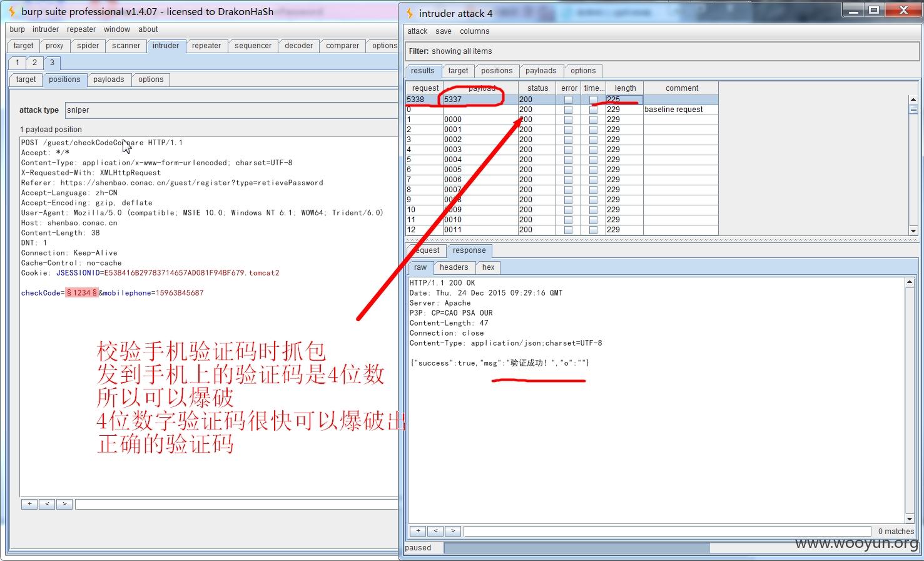This screenshot has width=924, height=561.
Task: Toggle error checkbox for payload 5337 row
Action: coord(568,100)
